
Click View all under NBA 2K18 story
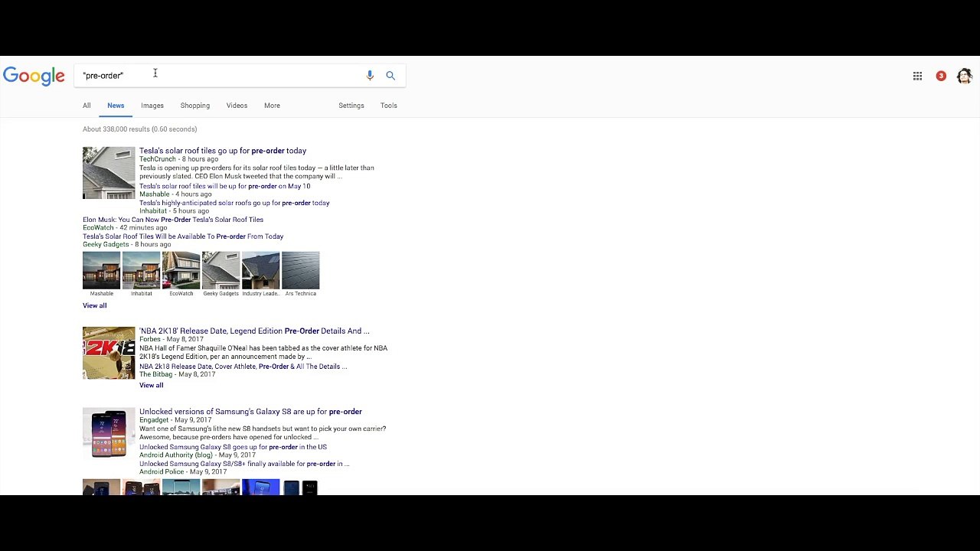pyautogui.click(x=152, y=385)
